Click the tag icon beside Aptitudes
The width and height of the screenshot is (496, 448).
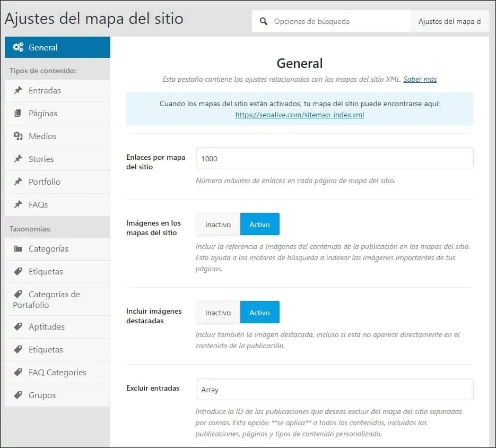18,326
